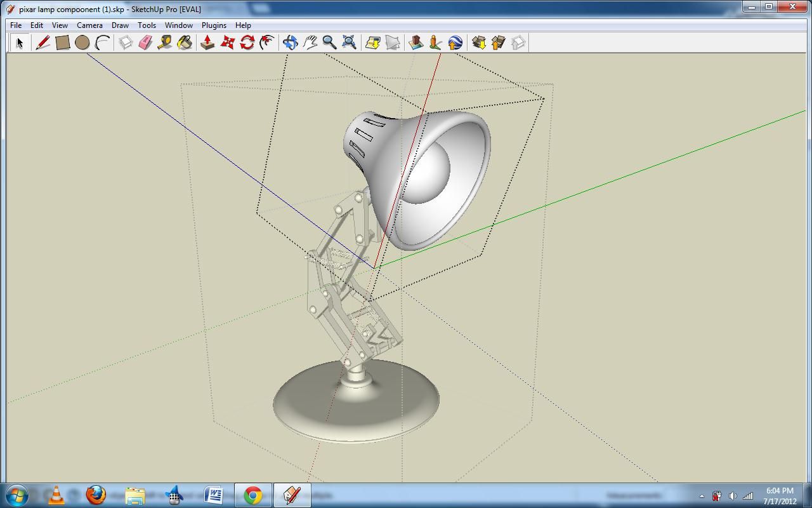This screenshot has height=508, width=812.
Task: Activate the Select tool
Action: 20,42
